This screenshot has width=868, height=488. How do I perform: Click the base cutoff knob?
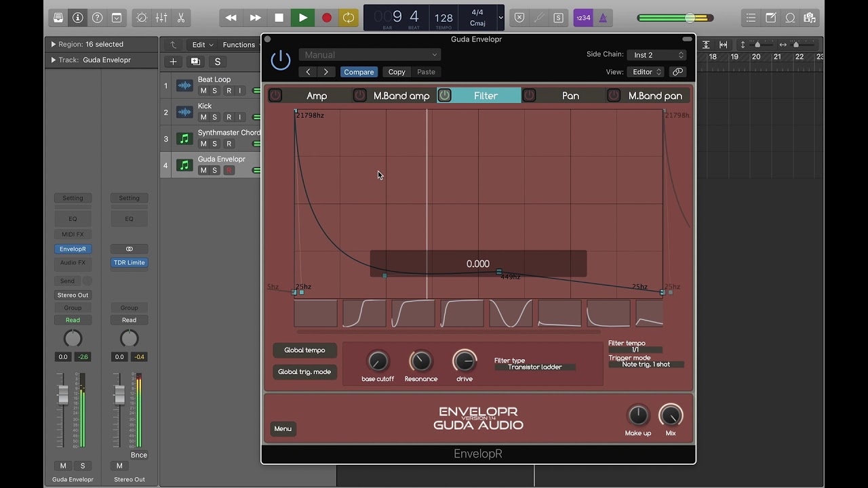point(378,361)
